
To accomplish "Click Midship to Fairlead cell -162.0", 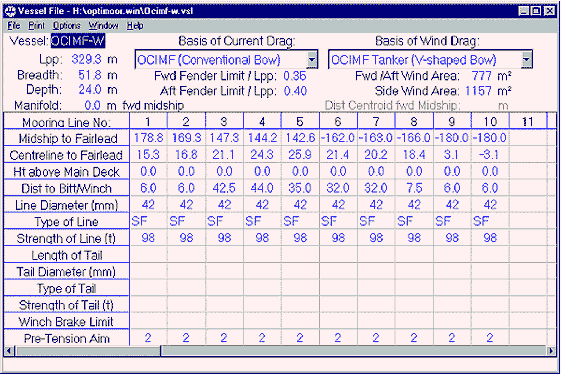I will [338, 138].
